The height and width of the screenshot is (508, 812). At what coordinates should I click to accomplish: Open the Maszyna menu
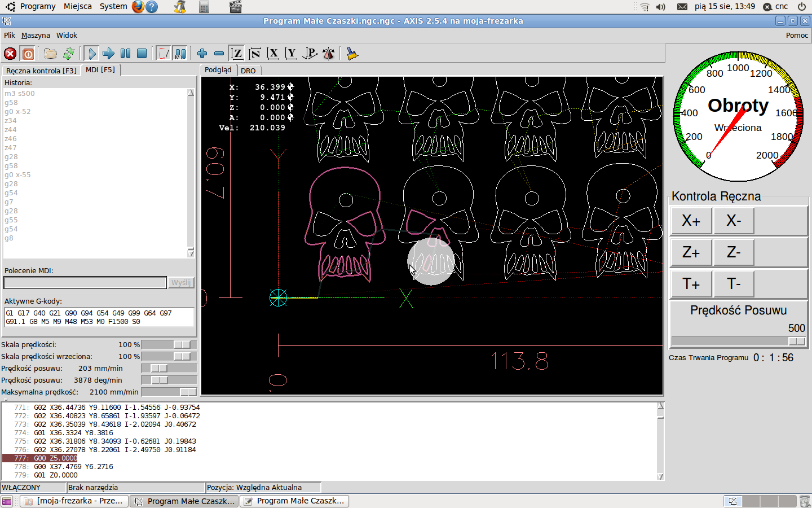click(x=36, y=35)
